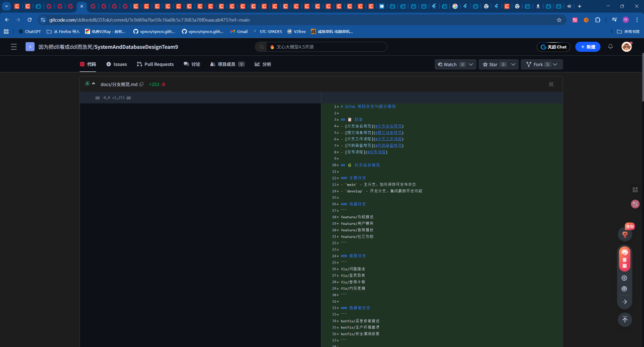
Task: Click the page translate floating icon
Action: tap(635, 204)
